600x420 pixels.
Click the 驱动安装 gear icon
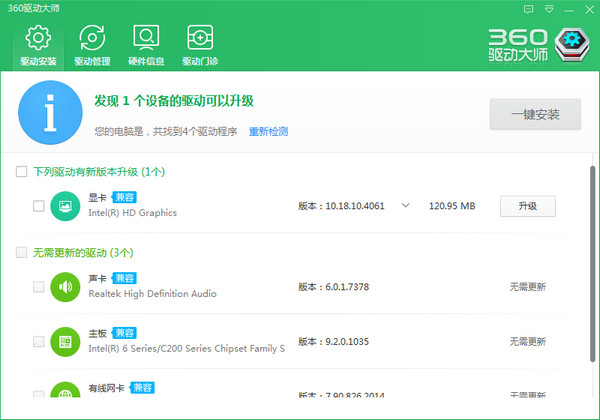(38, 39)
